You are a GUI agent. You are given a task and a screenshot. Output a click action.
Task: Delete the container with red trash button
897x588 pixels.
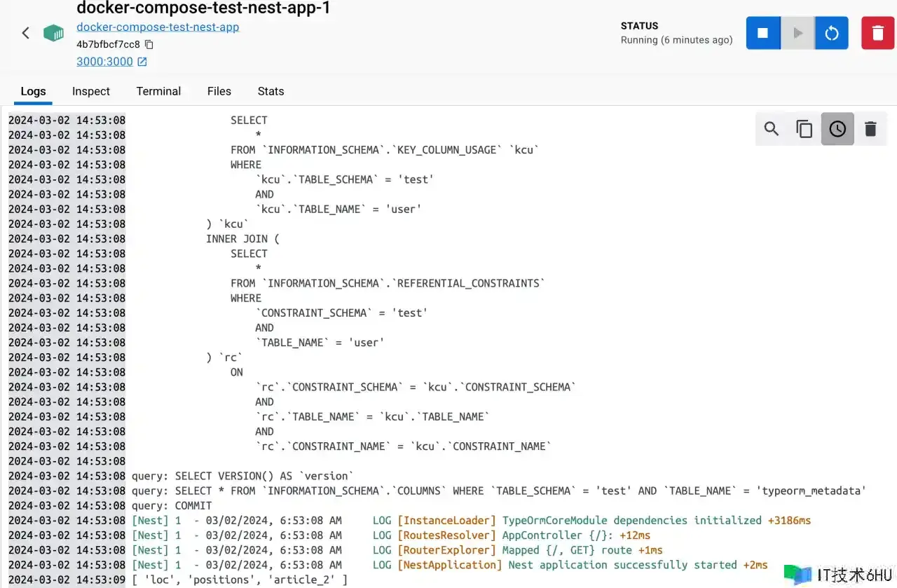coord(877,33)
